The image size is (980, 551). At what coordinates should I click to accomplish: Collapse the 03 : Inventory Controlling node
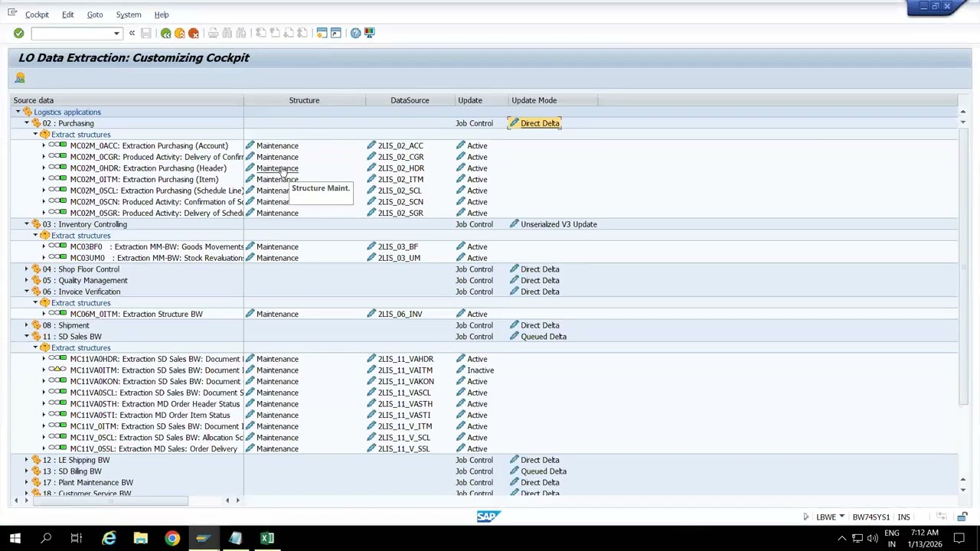pyautogui.click(x=26, y=224)
